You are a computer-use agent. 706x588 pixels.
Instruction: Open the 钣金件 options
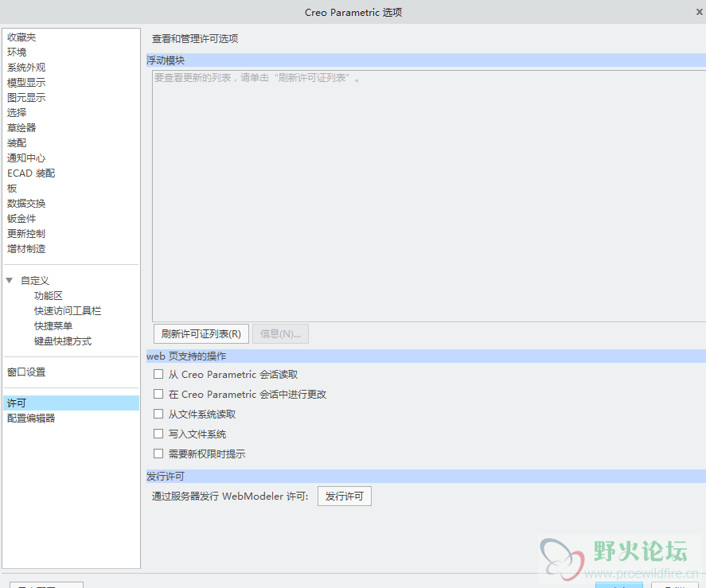coord(21,219)
